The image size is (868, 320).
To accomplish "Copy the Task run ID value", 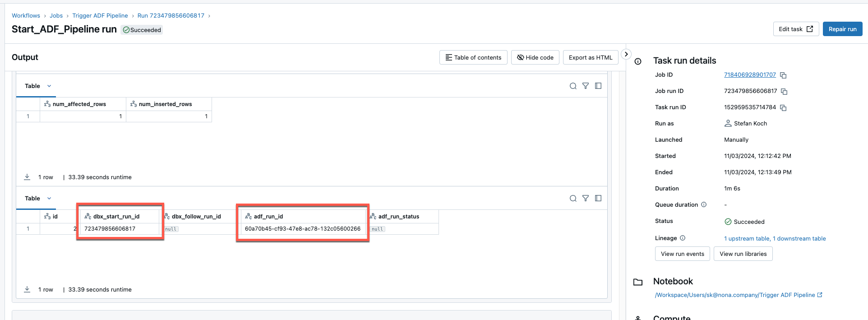I will (783, 108).
